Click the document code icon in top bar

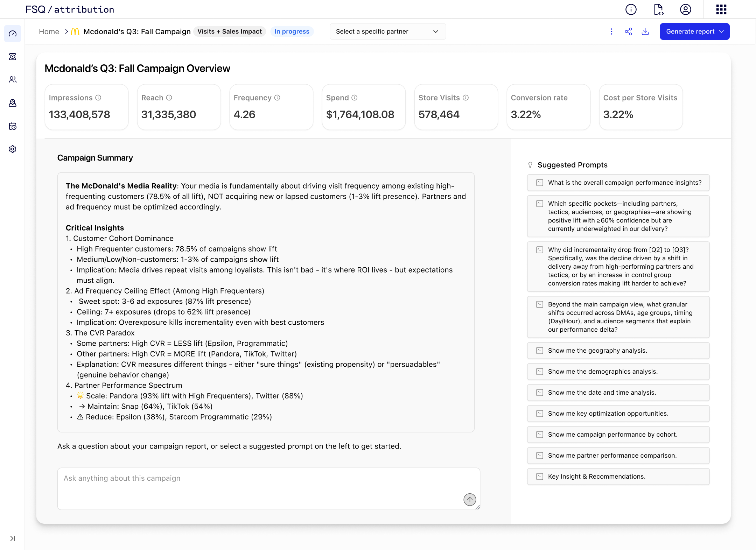click(658, 9)
